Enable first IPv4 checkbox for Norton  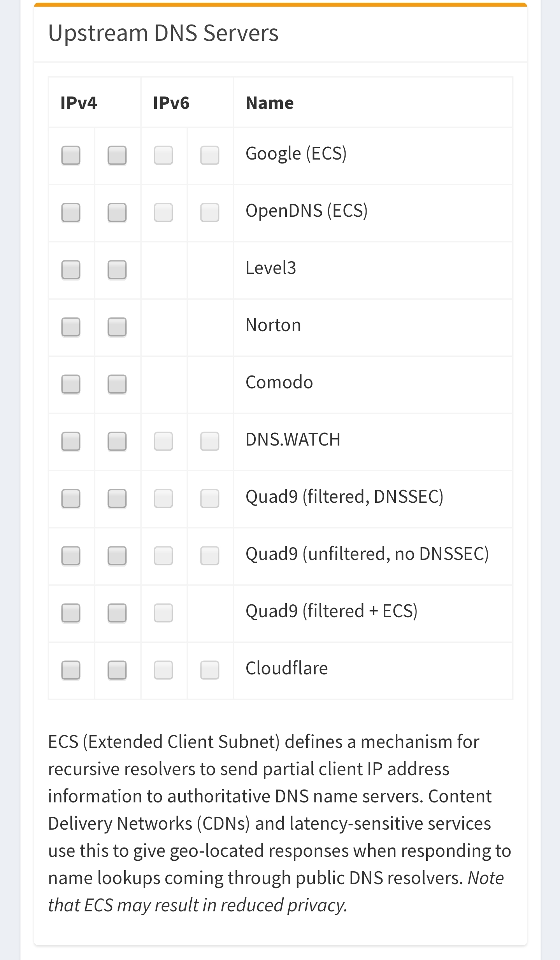(71, 327)
